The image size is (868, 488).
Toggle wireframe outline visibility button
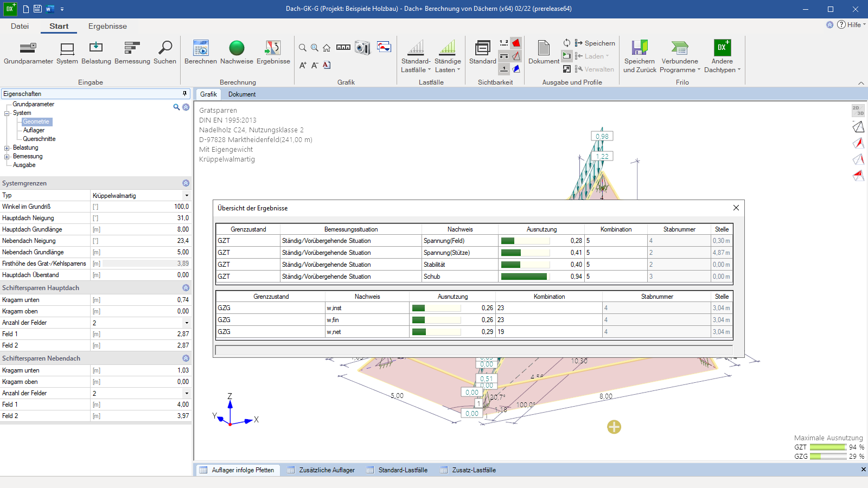pyautogui.click(x=516, y=56)
